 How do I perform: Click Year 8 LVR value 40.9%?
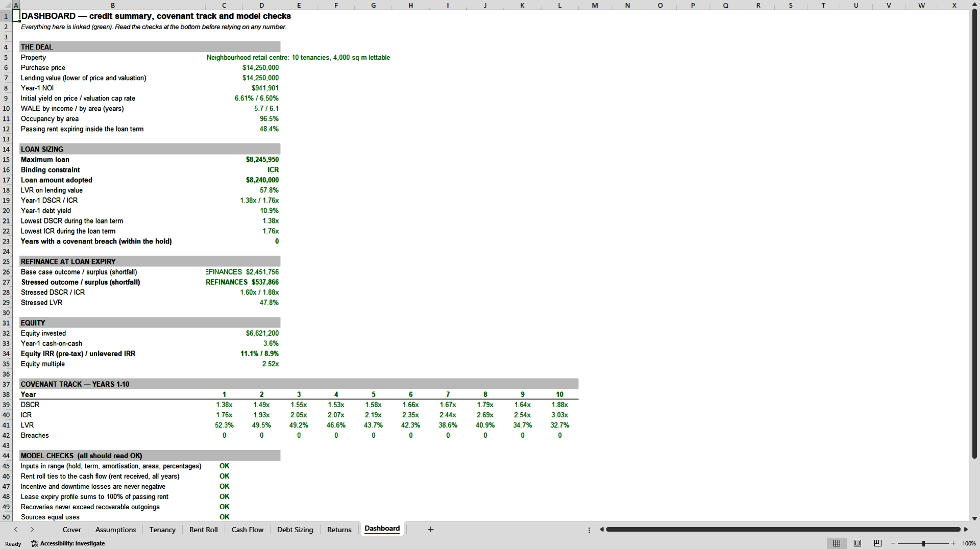pyautogui.click(x=485, y=425)
